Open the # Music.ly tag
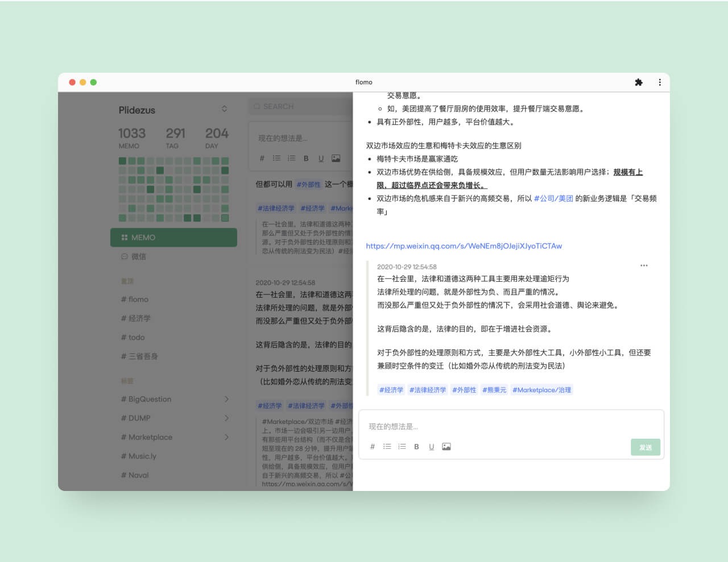Screen dimensions: 728x562 coord(139,456)
